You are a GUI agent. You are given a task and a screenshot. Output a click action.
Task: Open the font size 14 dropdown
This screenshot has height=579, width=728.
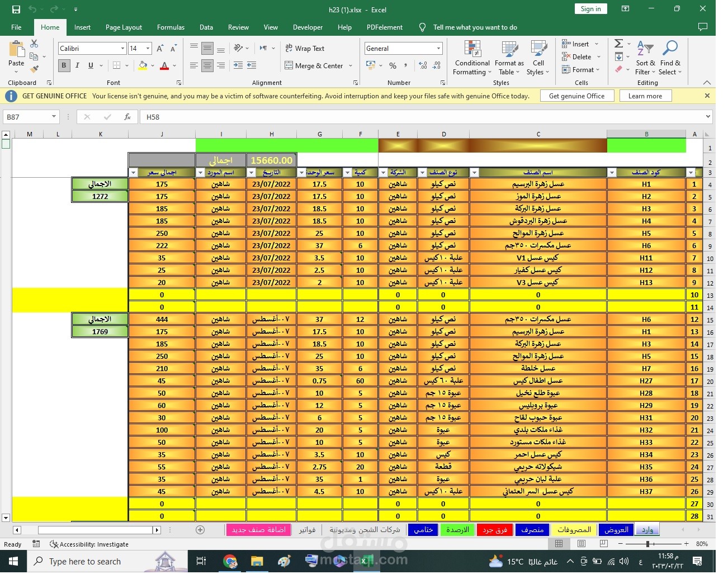148,49
